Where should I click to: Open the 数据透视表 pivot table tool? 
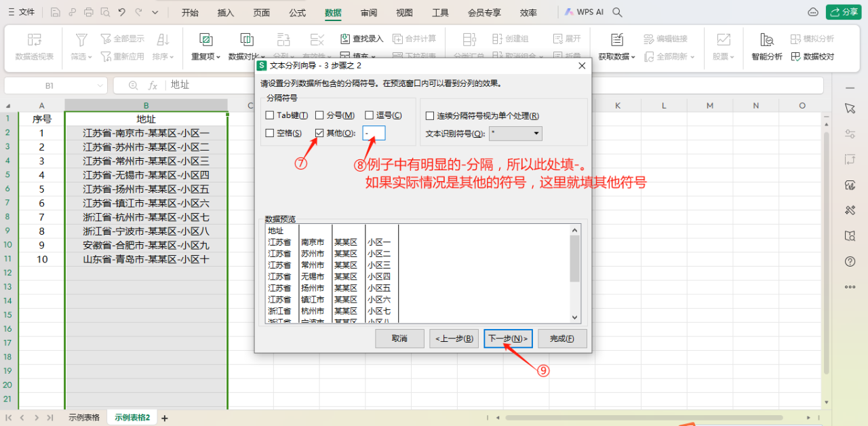coord(34,46)
